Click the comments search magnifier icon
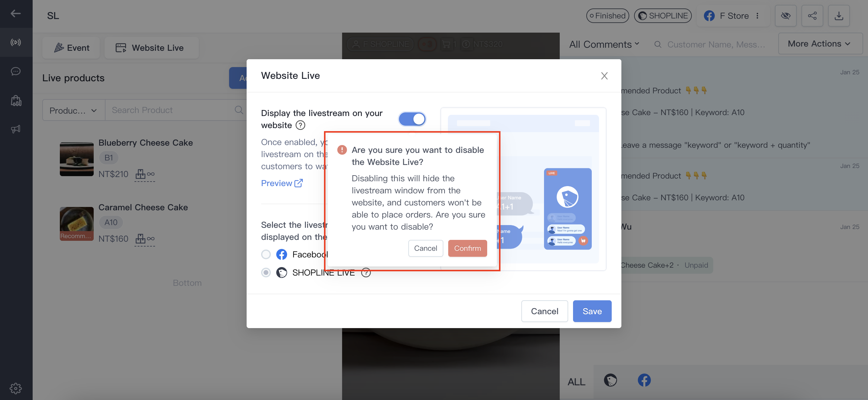The height and width of the screenshot is (400, 868). [657, 44]
